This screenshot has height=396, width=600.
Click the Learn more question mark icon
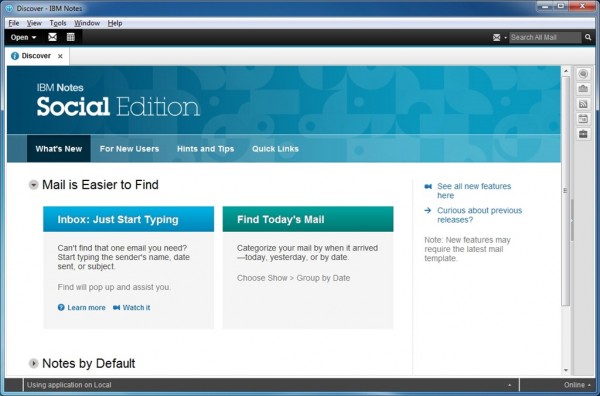coord(61,307)
